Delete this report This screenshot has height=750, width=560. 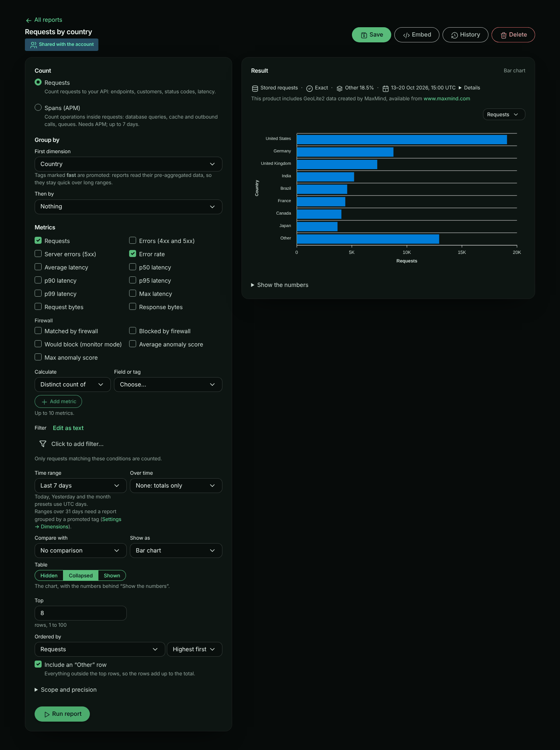(x=513, y=35)
